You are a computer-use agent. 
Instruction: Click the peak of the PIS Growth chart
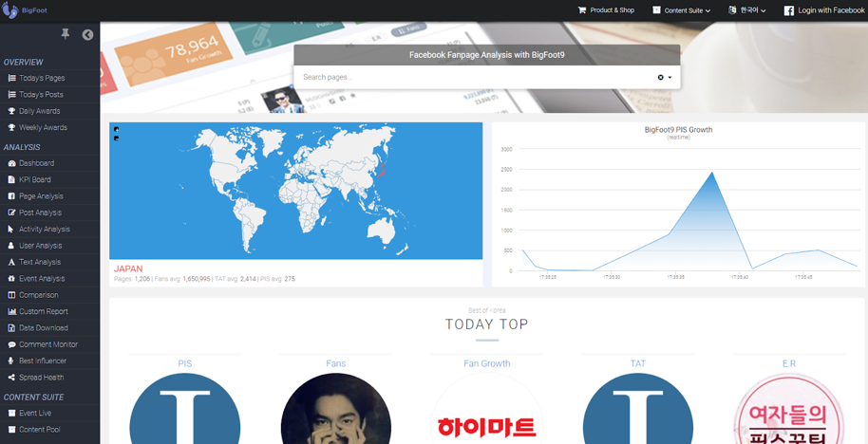(x=712, y=173)
